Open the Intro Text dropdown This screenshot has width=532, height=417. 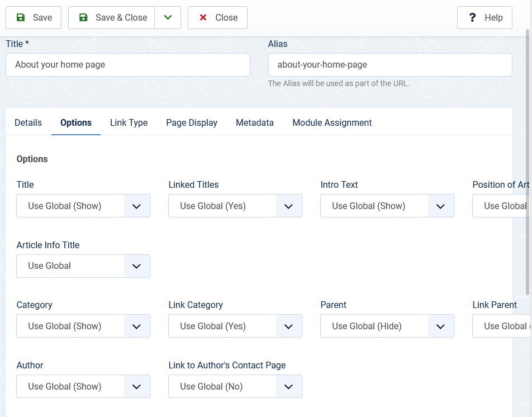pyautogui.click(x=387, y=206)
